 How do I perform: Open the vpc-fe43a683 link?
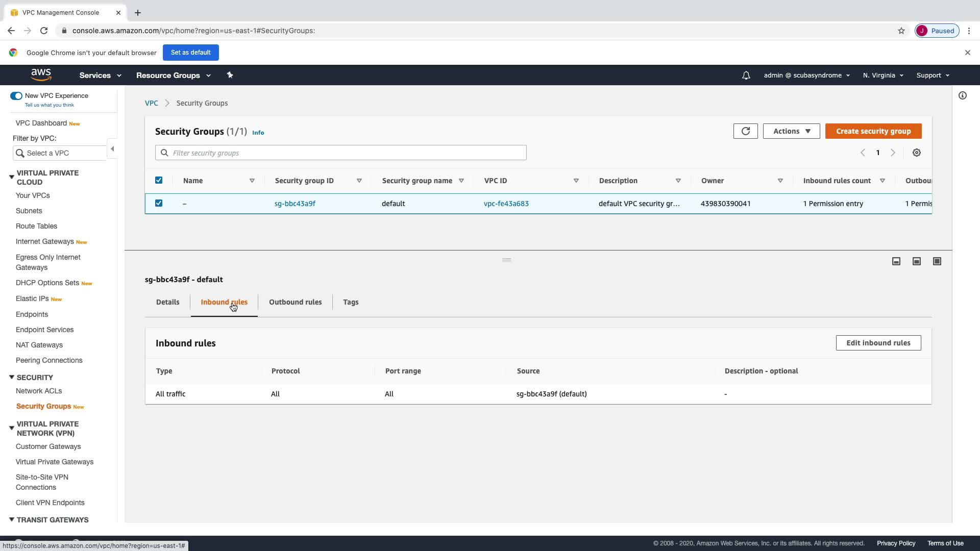[x=506, y=204]
